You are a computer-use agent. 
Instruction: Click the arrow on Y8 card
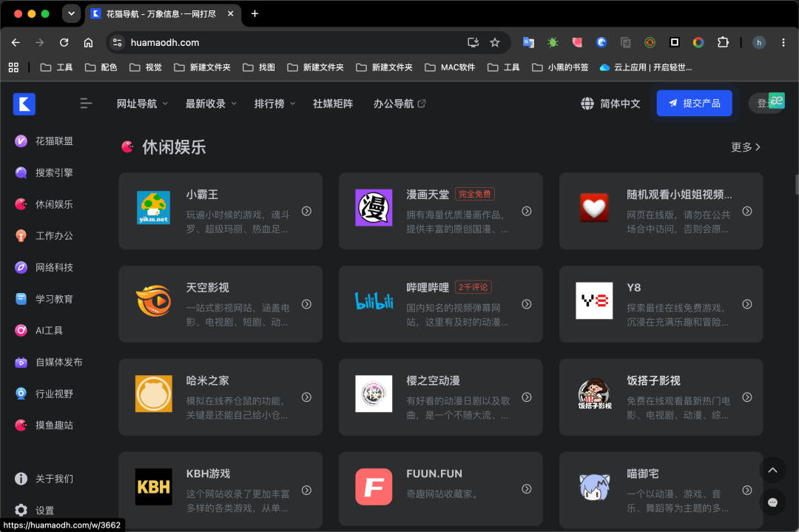pyautogui.click(x=747, y=303)
